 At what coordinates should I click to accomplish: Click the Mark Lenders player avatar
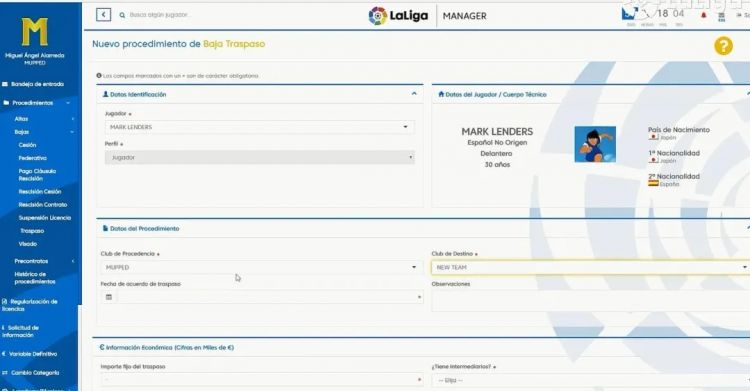tap(595, 144)
